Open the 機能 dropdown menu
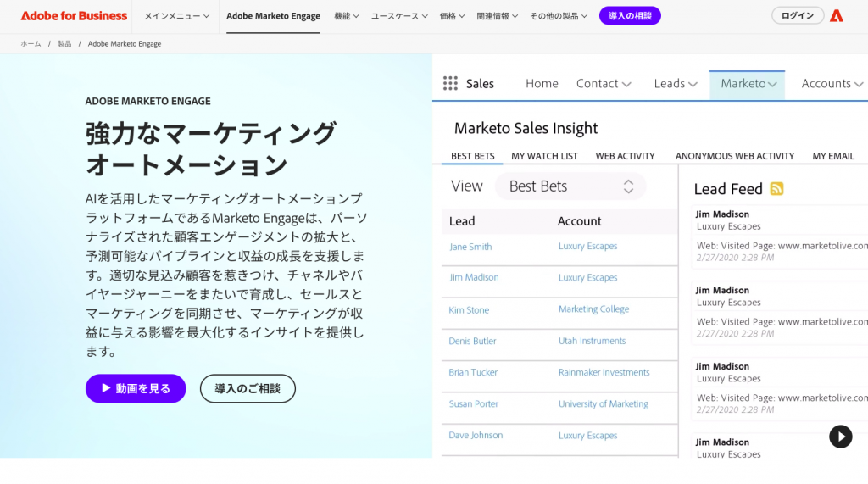Screen dimensions: 868x484 [346, 16]
